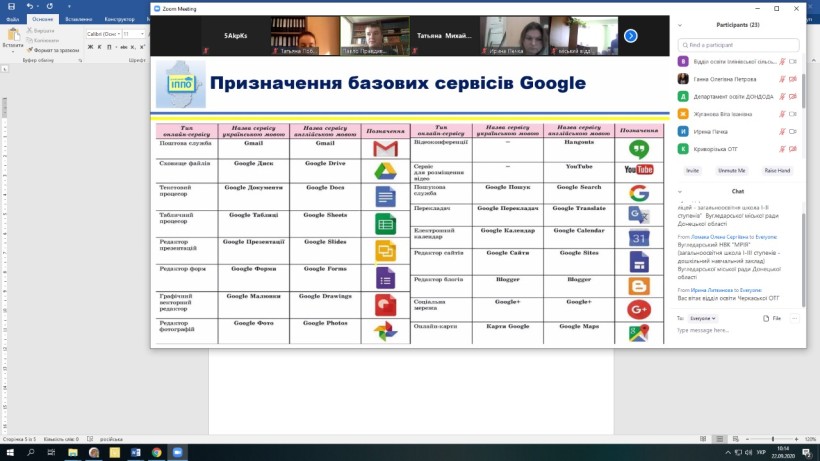Click the zoom out minus button in Word
Screen dimensions: 820x461
pyautogui.click(x=747, y=439)
